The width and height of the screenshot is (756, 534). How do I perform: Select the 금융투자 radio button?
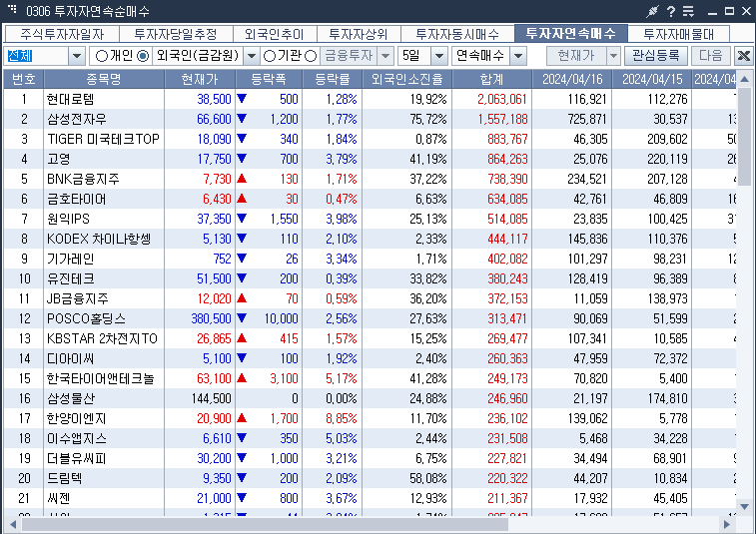(311, 56)
